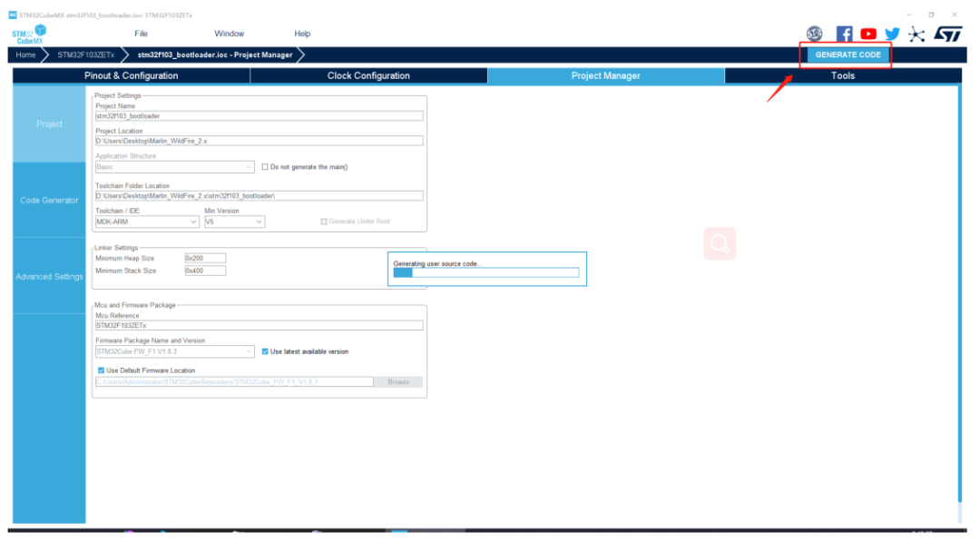The width and height of the screenshot is (980, 542).
Task: Click the Toolchain Folder Location field
Action: coord(259,196)
